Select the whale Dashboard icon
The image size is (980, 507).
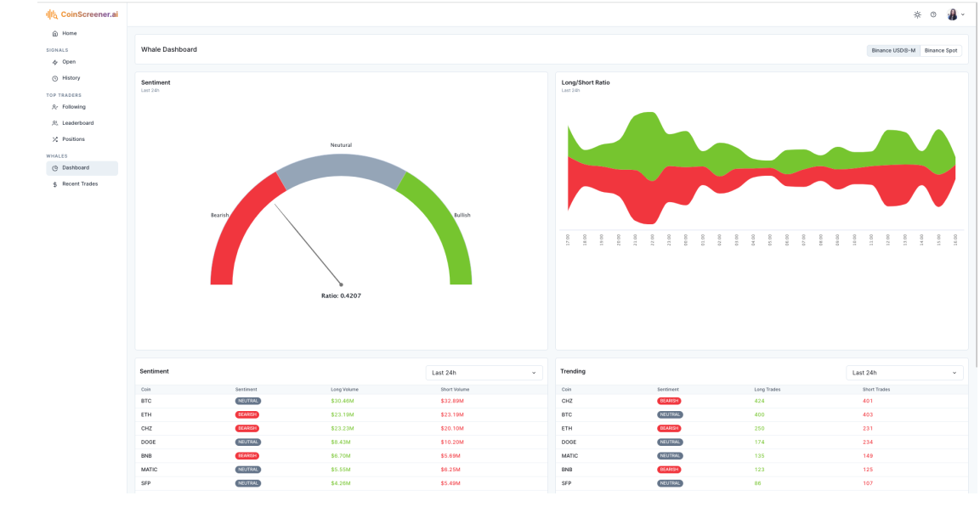(x=55, y=168)
